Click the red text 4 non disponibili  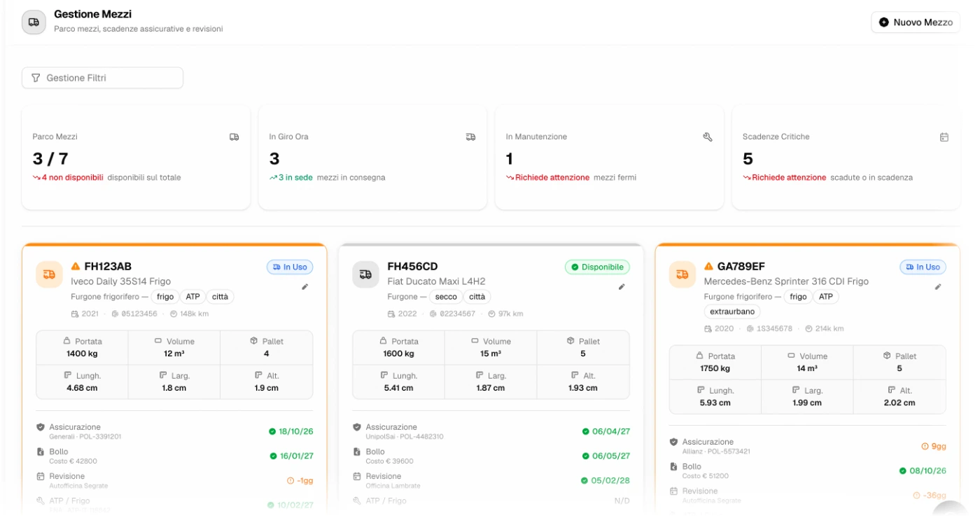tap(72, 178)
